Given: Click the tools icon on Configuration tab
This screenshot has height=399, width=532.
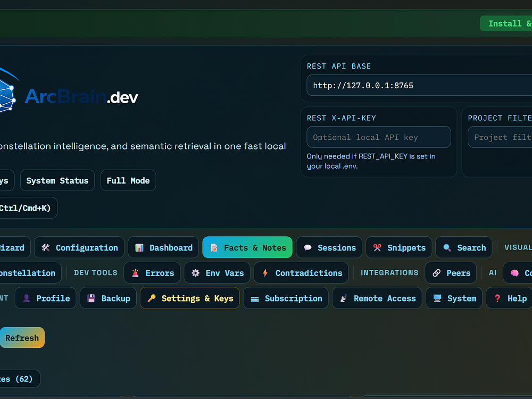Looking at the screenshot, I should point(46,248).
